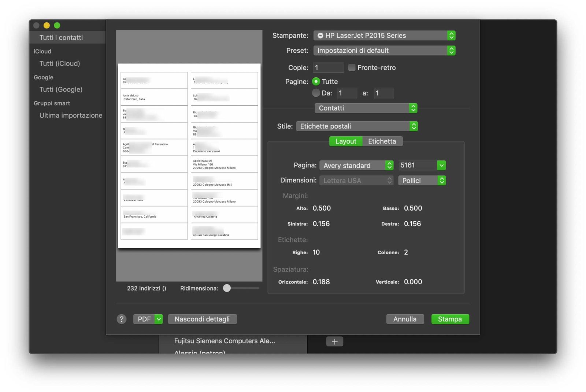Open the Avery standard page dropdown
Screen dimensions: 586x392
(356, 166)
